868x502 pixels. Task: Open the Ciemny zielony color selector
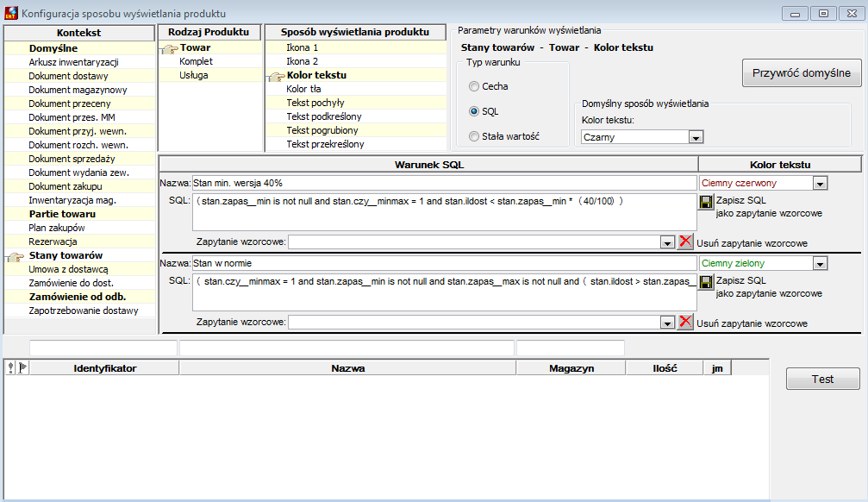pos(820,264)
